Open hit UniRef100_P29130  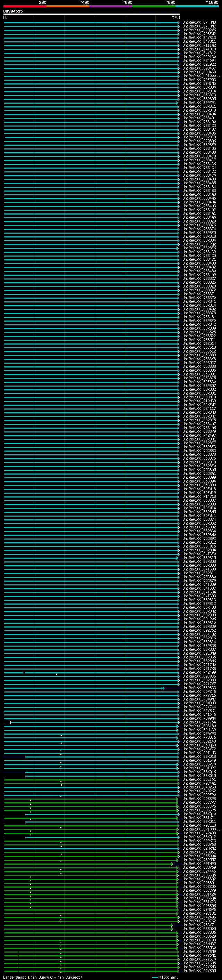[x=199, y=57]
